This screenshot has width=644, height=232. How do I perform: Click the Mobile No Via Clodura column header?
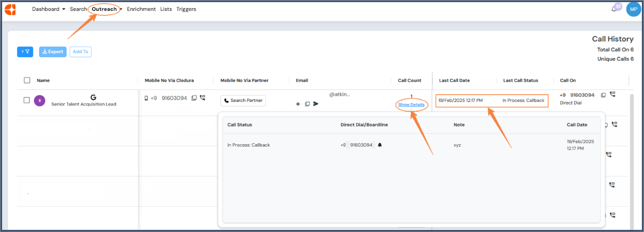169,81
